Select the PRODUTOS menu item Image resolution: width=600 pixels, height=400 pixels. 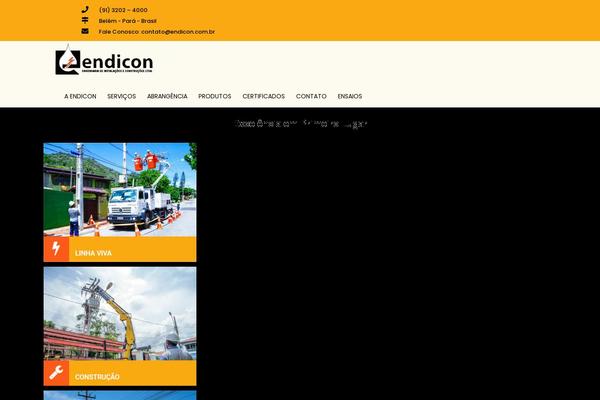[x=215, y=96]
